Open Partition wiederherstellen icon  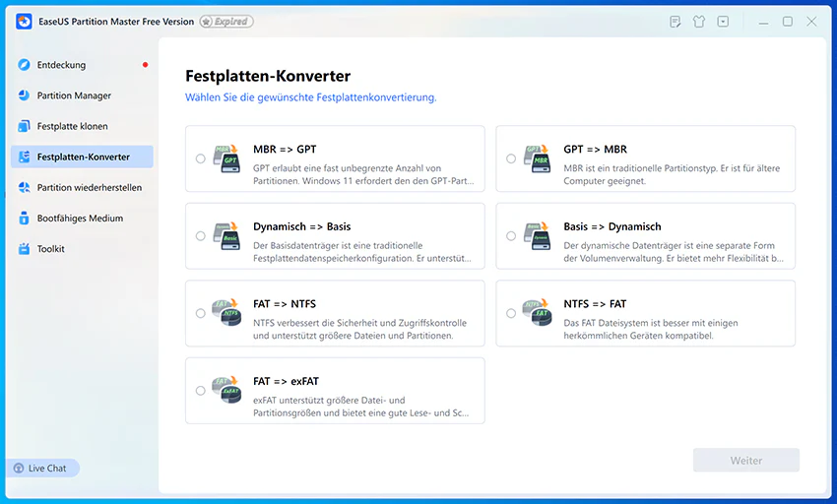[24, 187]
